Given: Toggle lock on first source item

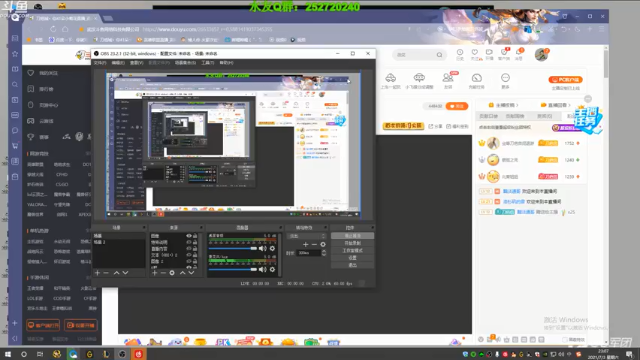Looking at the screenshot, I should [x=195, y=236].
